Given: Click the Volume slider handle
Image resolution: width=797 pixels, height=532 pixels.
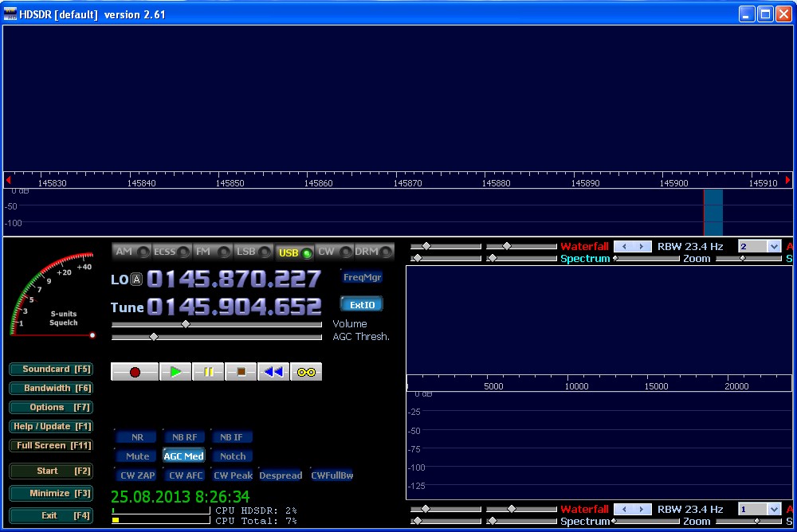Looking at the screenshot, I should coord(186,324).
